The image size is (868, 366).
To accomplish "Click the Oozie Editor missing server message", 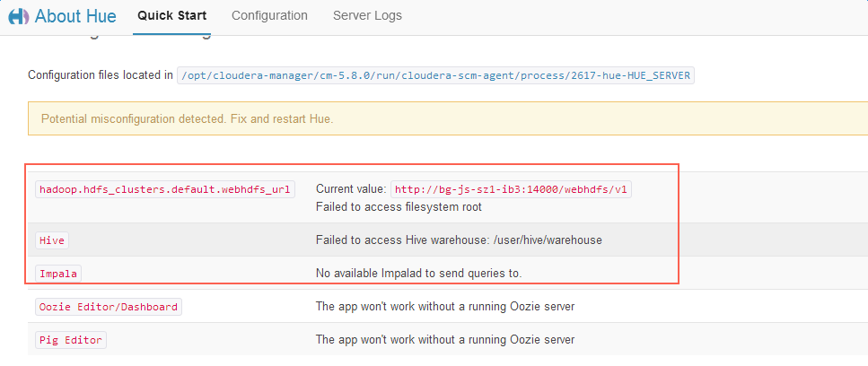I will (444, 307).
